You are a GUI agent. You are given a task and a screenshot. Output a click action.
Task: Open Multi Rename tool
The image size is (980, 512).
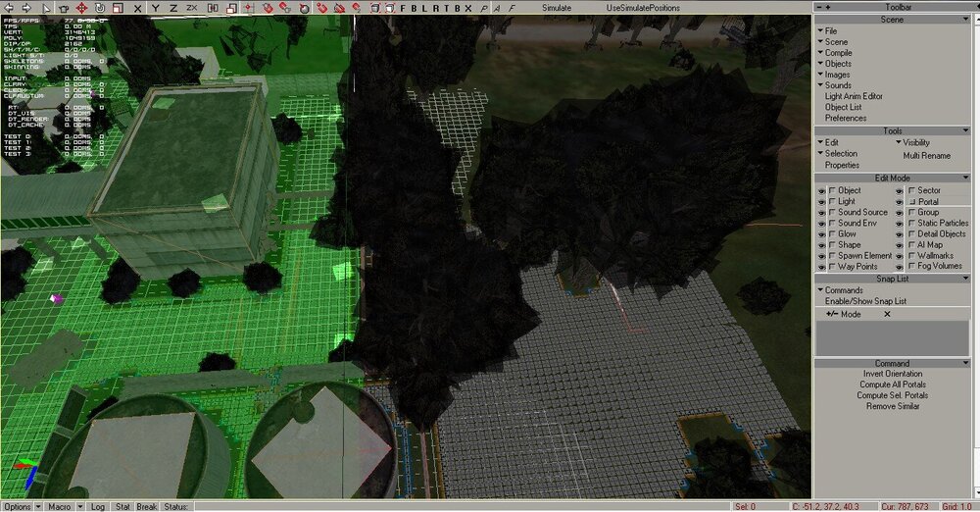(926, 155)
